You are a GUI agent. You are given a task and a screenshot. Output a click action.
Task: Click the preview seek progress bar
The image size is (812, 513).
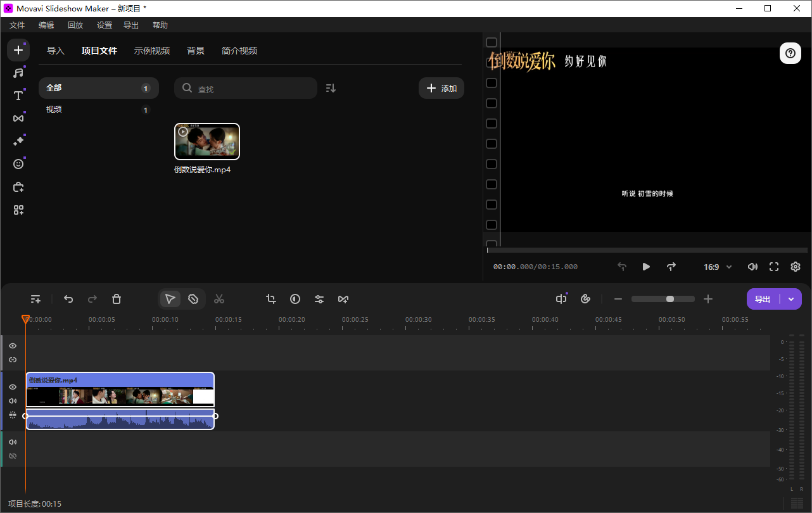tap(647, 250)
